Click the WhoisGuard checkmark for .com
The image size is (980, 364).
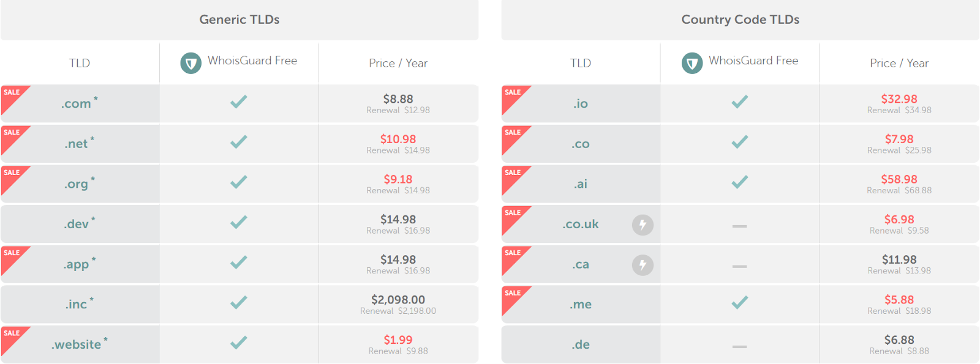click(239, 102)
